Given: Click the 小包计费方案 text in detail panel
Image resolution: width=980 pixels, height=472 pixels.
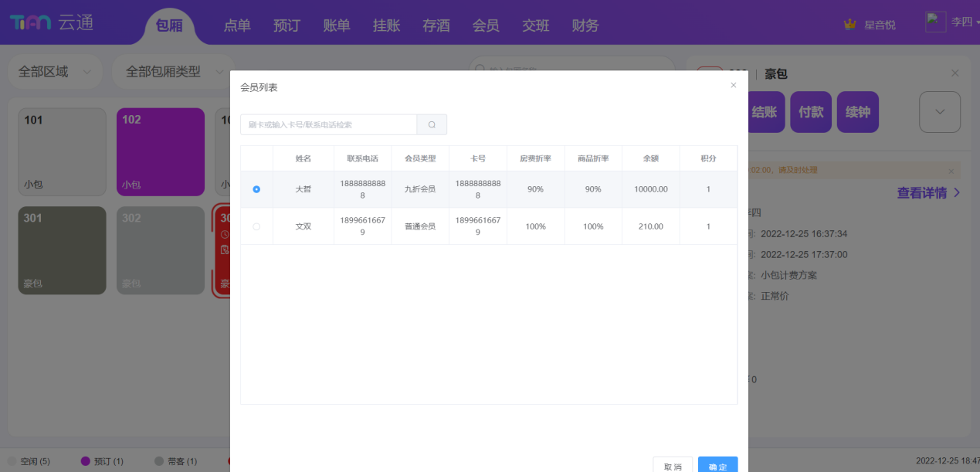Looking at the screenshot, I should pyautogui.click(x=788, y=275).
